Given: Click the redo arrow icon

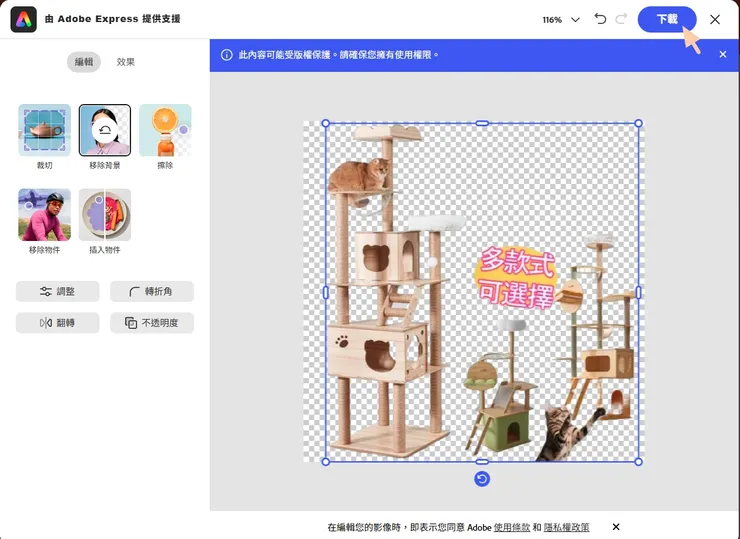Looking at the screenshot, I should (x=622, y=19).
